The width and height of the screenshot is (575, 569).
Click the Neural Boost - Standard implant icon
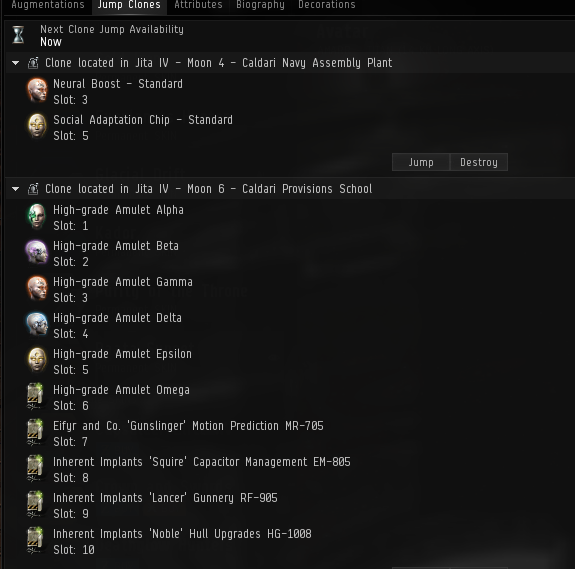click(x=37, y=91)
